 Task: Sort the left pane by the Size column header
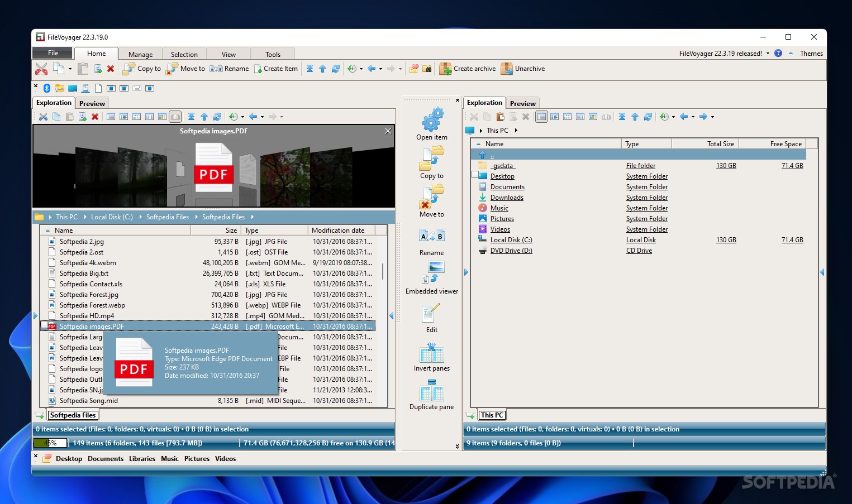(x=216, y=230)
